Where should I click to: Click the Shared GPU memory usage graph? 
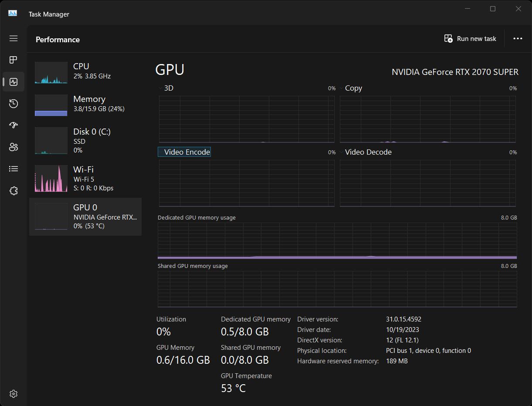tap(337, 289)
